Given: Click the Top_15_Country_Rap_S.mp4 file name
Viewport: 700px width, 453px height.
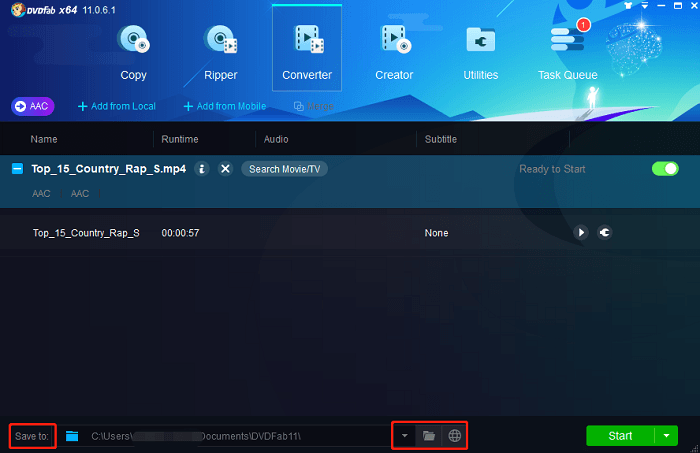Looking at the screenshot, I should pyautogui.click(x=108, y=169).
